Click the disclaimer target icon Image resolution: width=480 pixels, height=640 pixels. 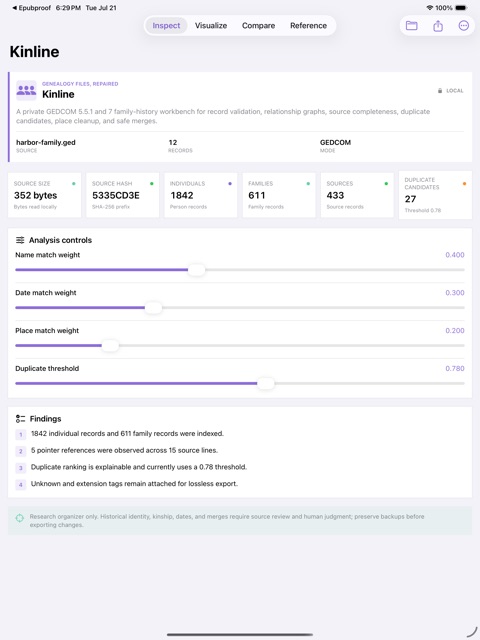tap(20, 518)
